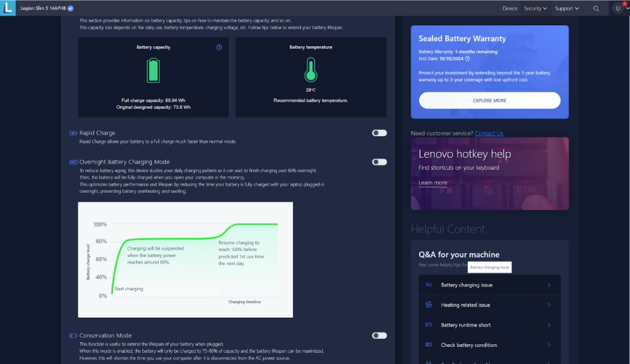Click the Q&A for your machine heading
This screenshot has height=364, width=630.
click(x=459, y=254)
